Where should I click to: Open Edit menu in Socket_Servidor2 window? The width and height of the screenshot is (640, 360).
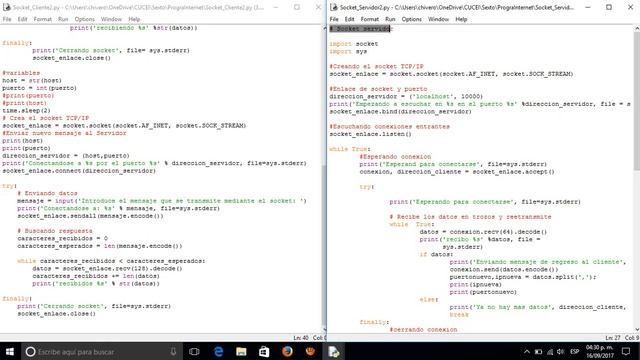coord(349,19)
